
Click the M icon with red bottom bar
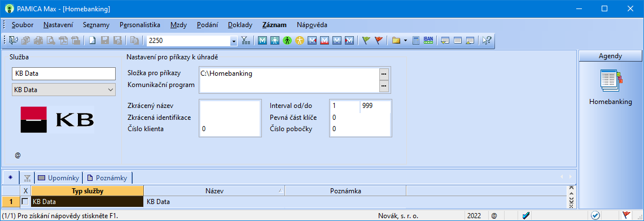(325, 40)
